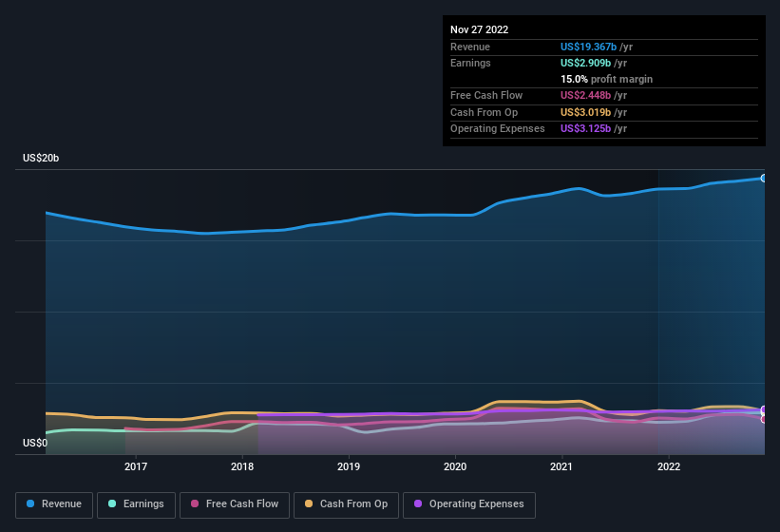Click the 2018 x-axis label

[242, 466]
